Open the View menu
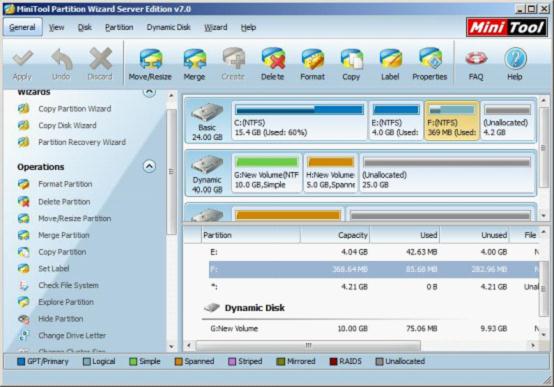Viewport: 554px width, 387px height. [x=57, y=27]
